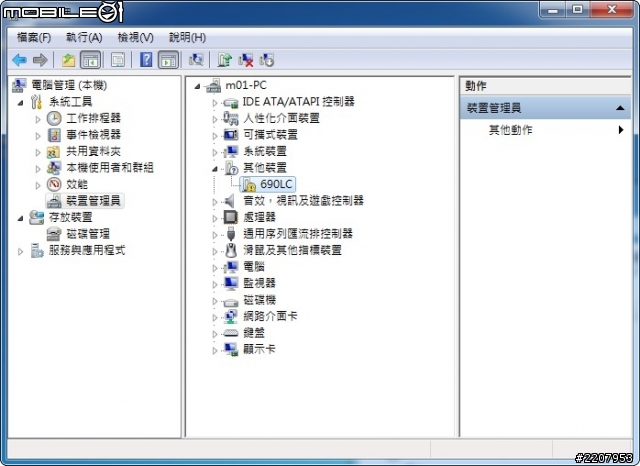Image resolution: width=640 pixels, height=466 pixels.
Task: Select 系統工具 in left tree
Action: [x=71, y=102]
